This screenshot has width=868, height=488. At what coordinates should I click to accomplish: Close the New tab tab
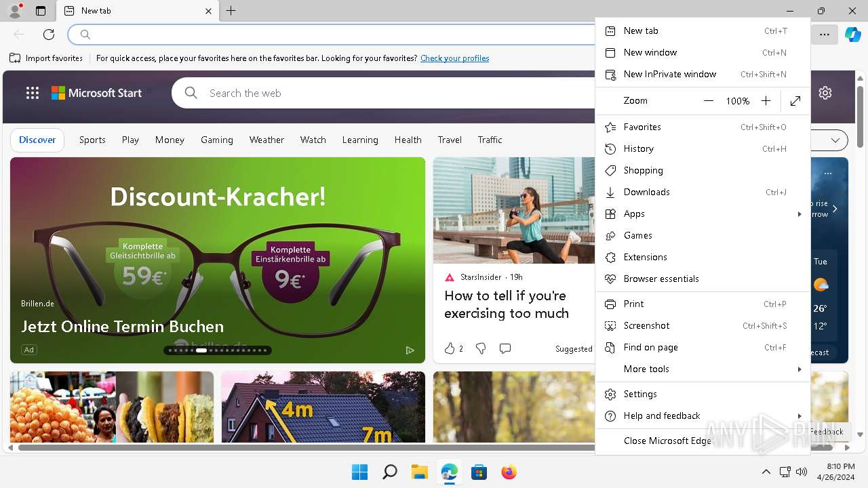pyautogui.click(x=208, y=11)
